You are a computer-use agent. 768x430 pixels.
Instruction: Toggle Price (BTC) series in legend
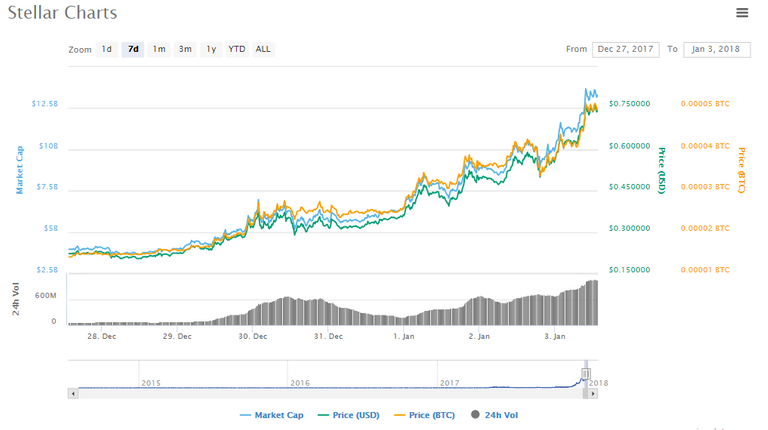[x=425, y=415]
